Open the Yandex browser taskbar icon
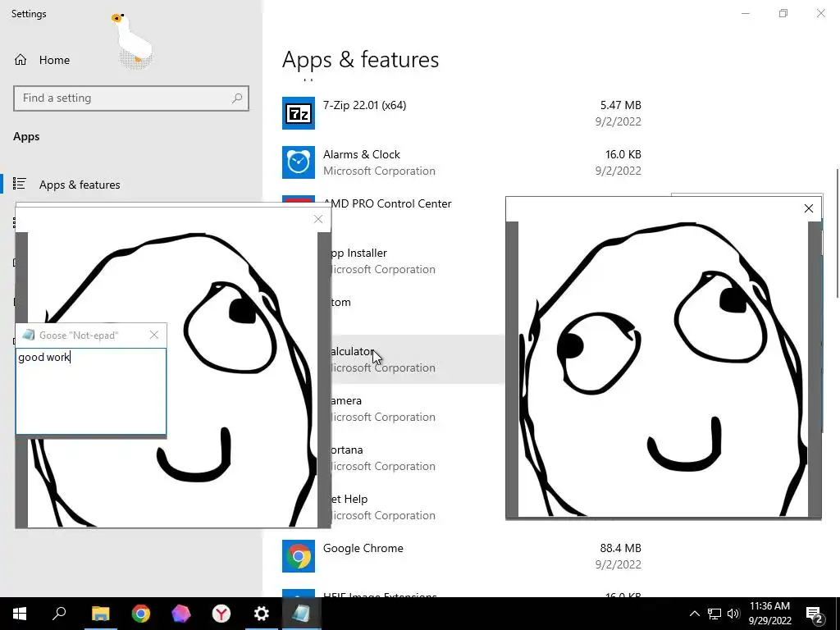This screenshot has height=630, width=840. click(x=221, y=614)
